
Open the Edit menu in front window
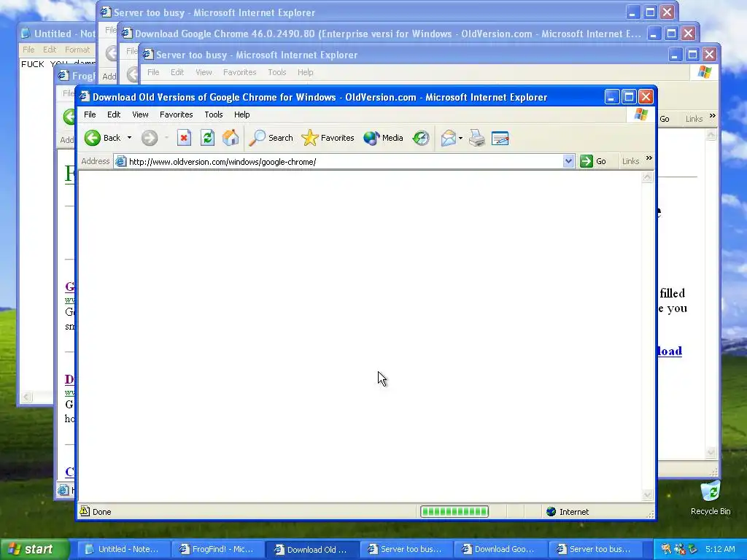(x=114, y=114)
